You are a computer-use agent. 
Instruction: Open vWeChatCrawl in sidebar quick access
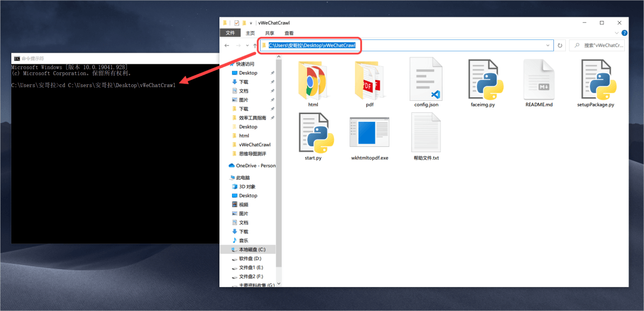[251, 144]
